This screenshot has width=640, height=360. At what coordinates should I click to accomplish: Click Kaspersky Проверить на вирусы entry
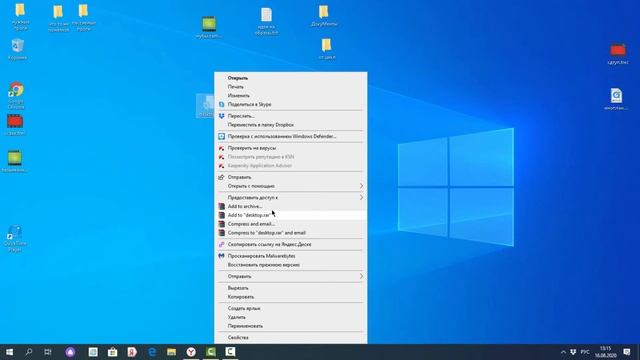pos(291,148)
